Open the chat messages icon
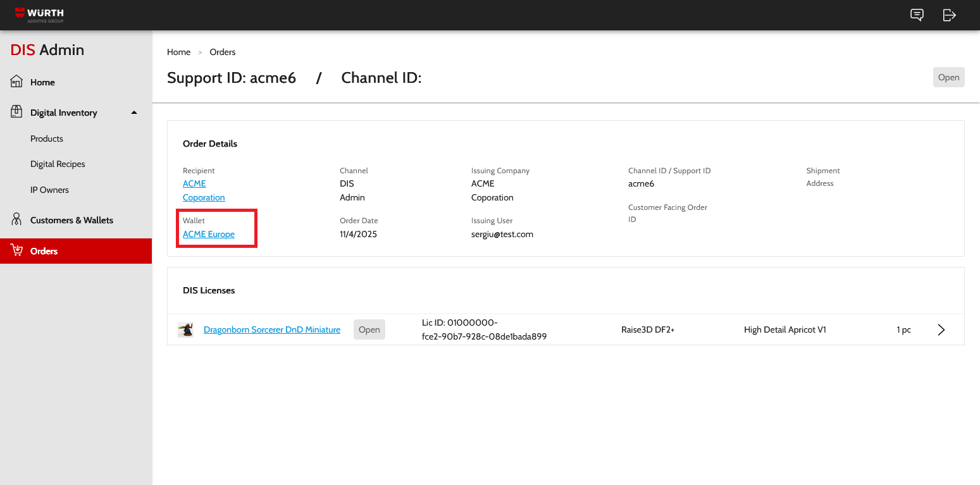This screenshot has width=980, height=485. 917,15
